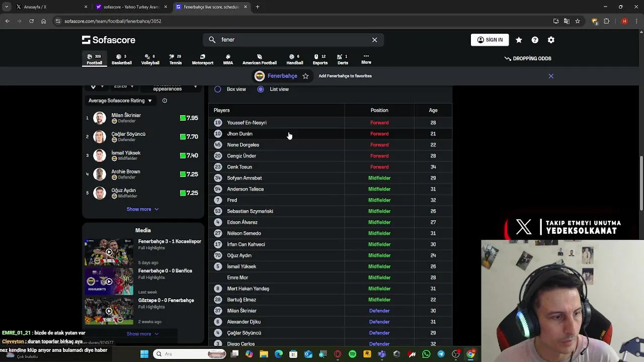Screen dimensions: 644x362
Task: Open Spotify from taskbar
Action: point(352,354)
